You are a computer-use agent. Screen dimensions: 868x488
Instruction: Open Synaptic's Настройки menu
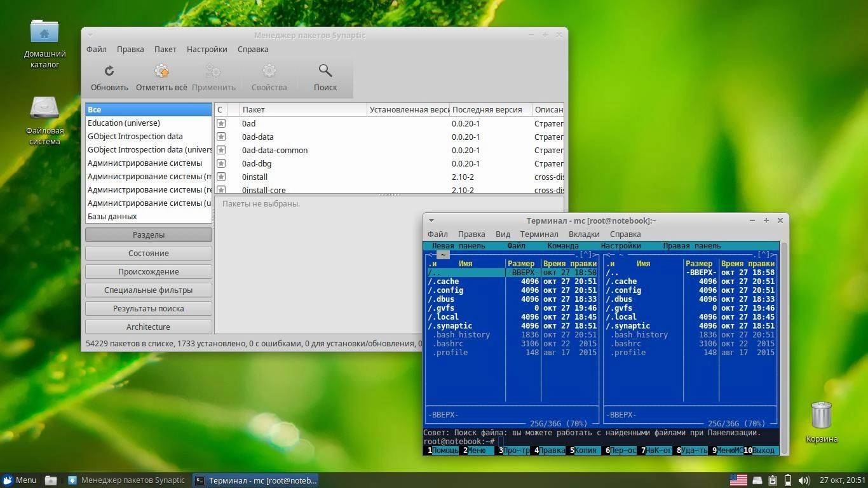click(x=207, y=49)
